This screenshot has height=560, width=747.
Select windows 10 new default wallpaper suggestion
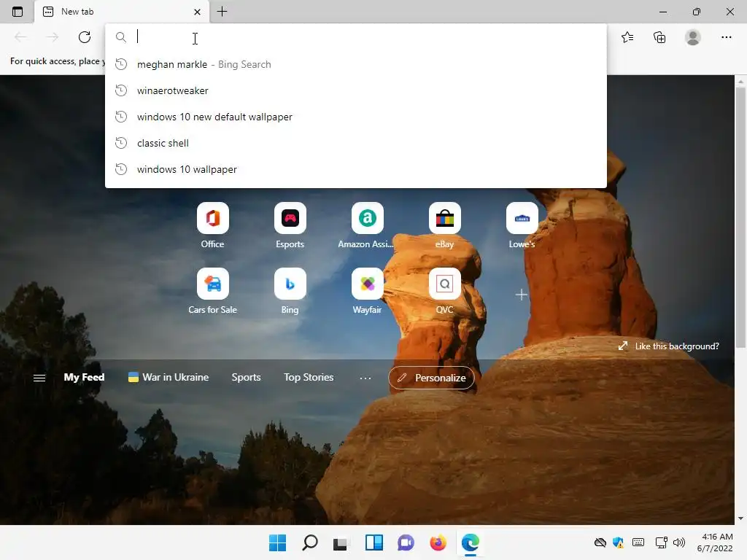pos(356,117)
